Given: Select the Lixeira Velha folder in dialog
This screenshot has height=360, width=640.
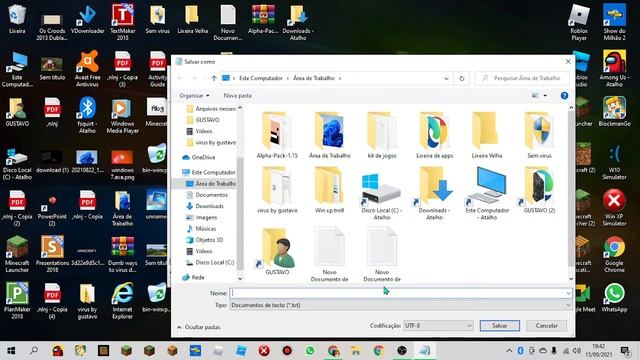Looking at the screenshot, I should (x=487, y=135).
